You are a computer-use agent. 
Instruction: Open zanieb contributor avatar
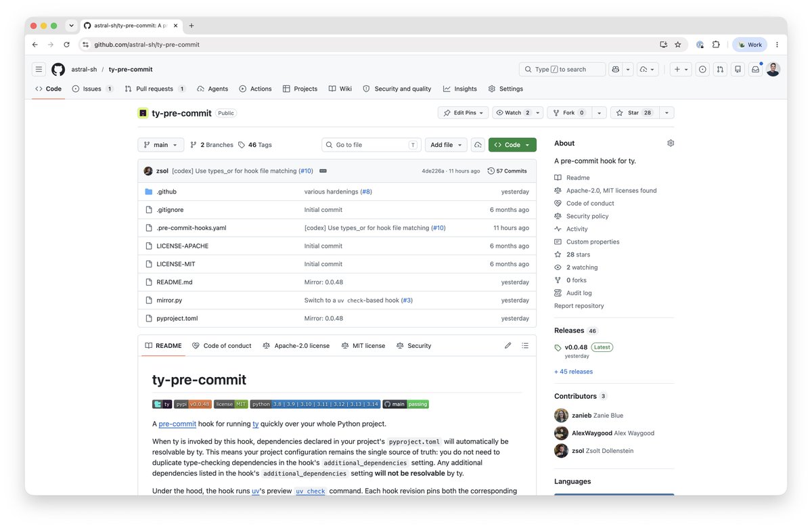click(561, 415)
